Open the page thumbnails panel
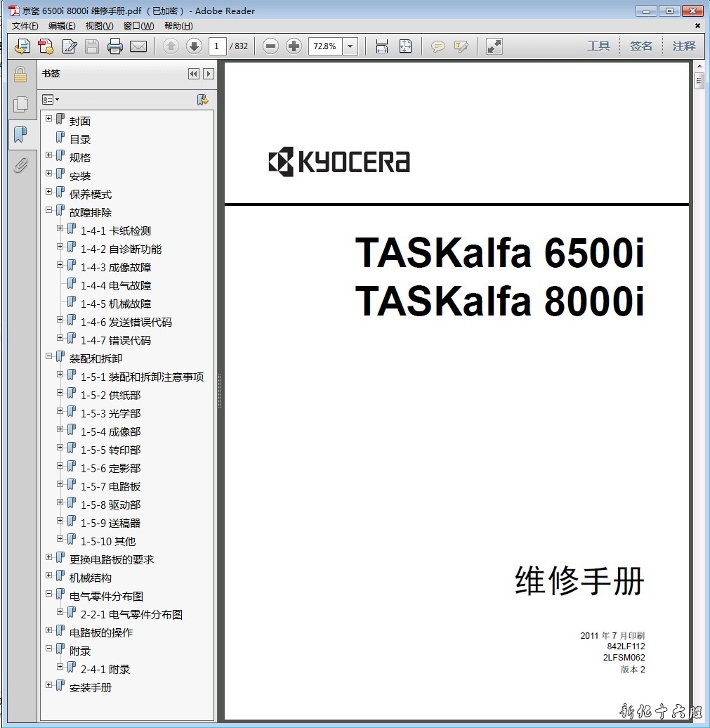 20,105
